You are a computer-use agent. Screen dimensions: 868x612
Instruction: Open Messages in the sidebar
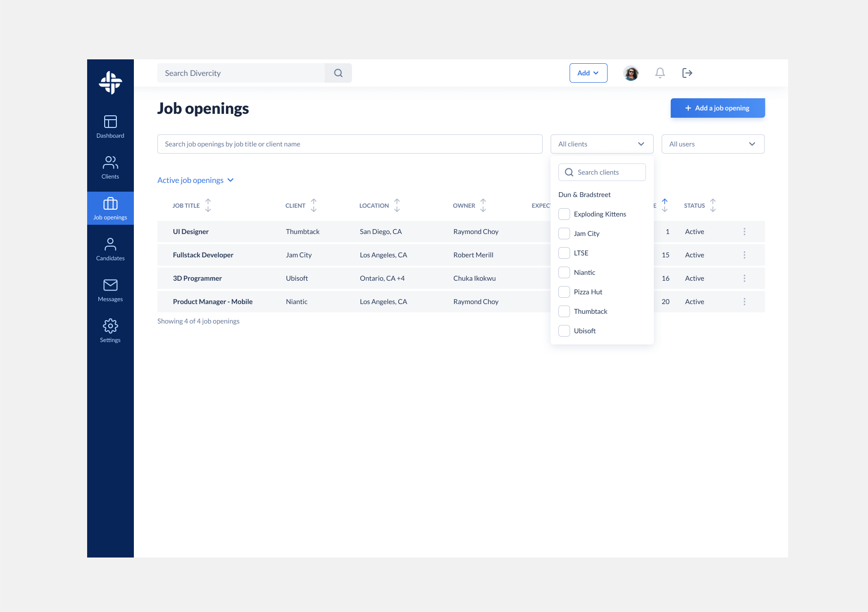[111, 290]
